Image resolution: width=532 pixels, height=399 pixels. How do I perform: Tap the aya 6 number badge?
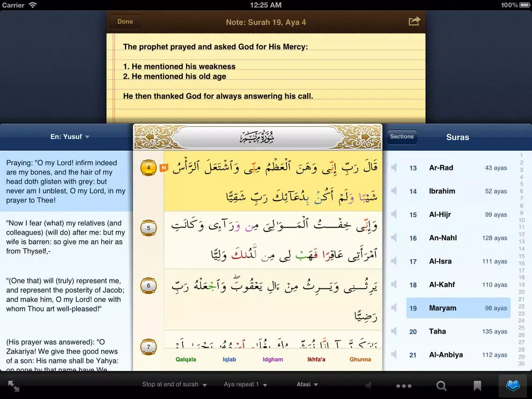[148, 286]
